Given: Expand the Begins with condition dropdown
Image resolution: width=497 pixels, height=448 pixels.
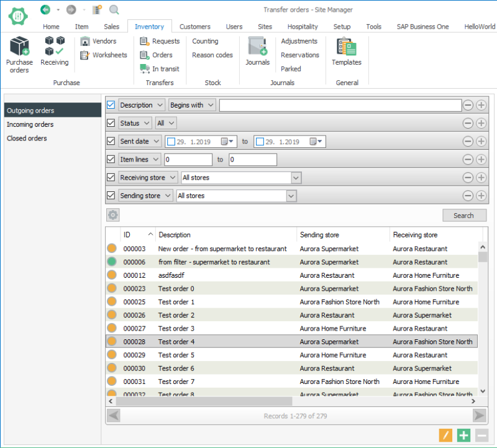Looking at the screenshot, I should point(192,106).
